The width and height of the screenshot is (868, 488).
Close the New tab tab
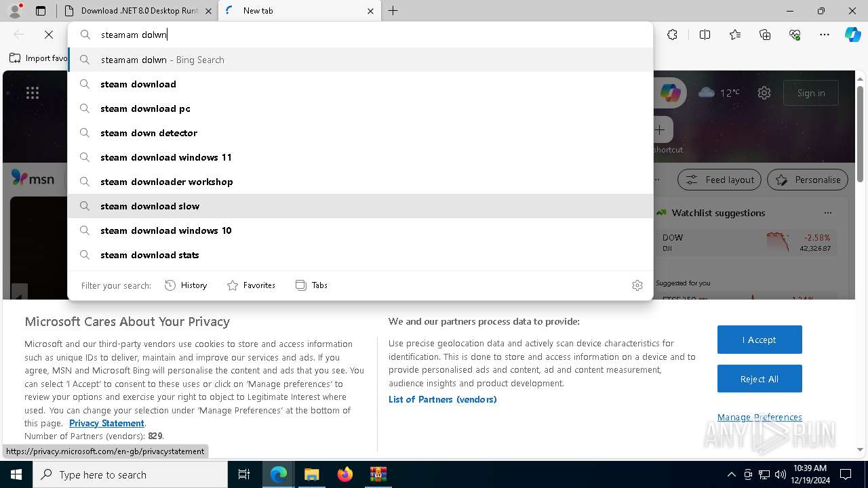pos(370,11)
